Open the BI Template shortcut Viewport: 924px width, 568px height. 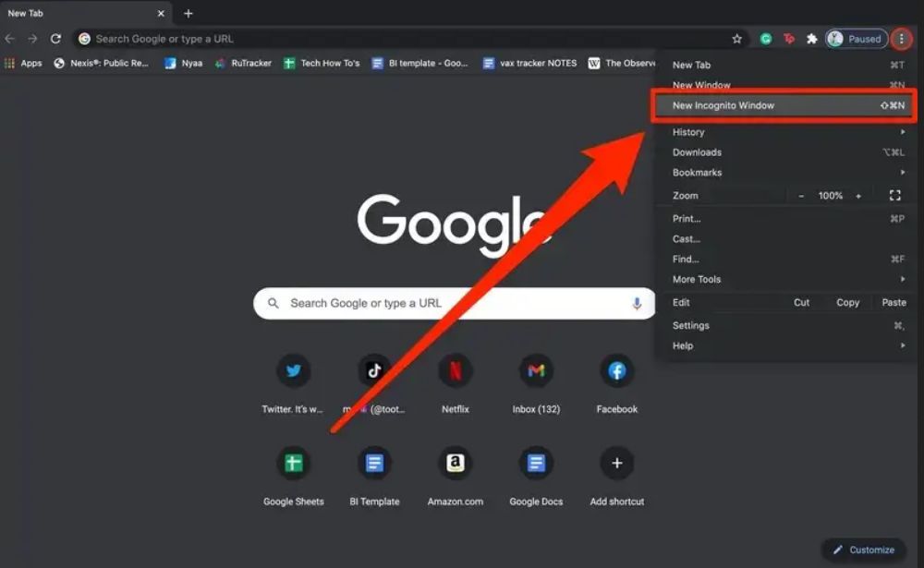click(374, 476)
